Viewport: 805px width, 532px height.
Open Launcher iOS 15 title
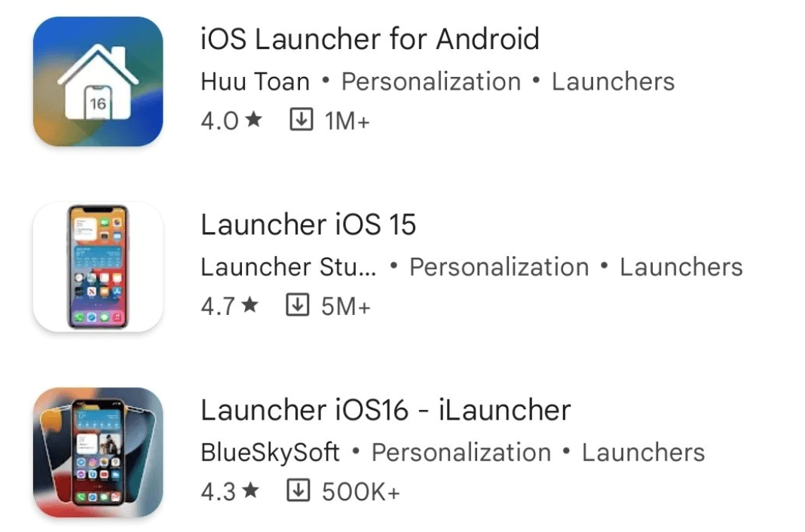pyautogui.click(x=308, y=225)
